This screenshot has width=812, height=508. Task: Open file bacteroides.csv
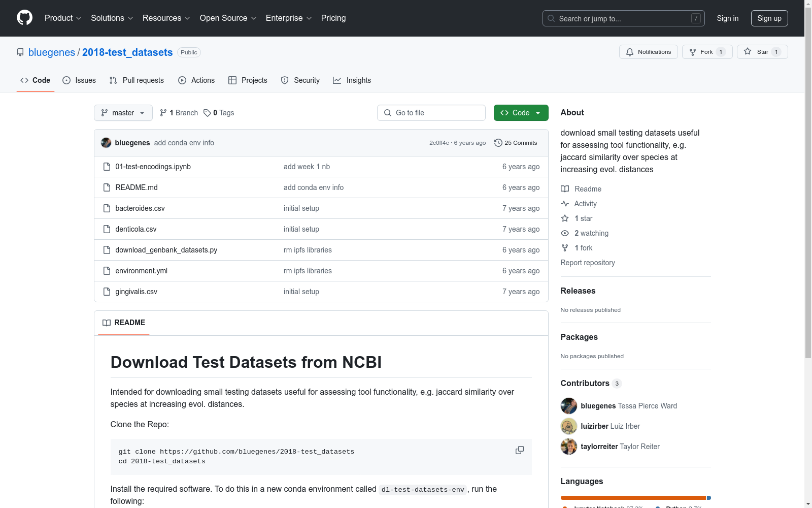pyautogui.click(x=140, y=208)
